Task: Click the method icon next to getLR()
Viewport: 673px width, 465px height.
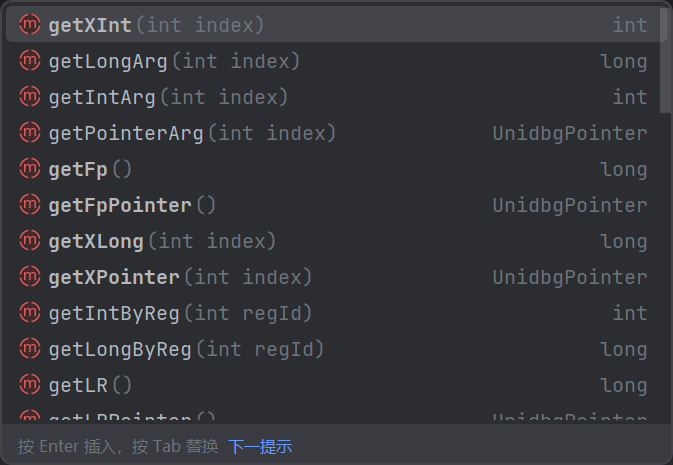Action: [30, 385]
